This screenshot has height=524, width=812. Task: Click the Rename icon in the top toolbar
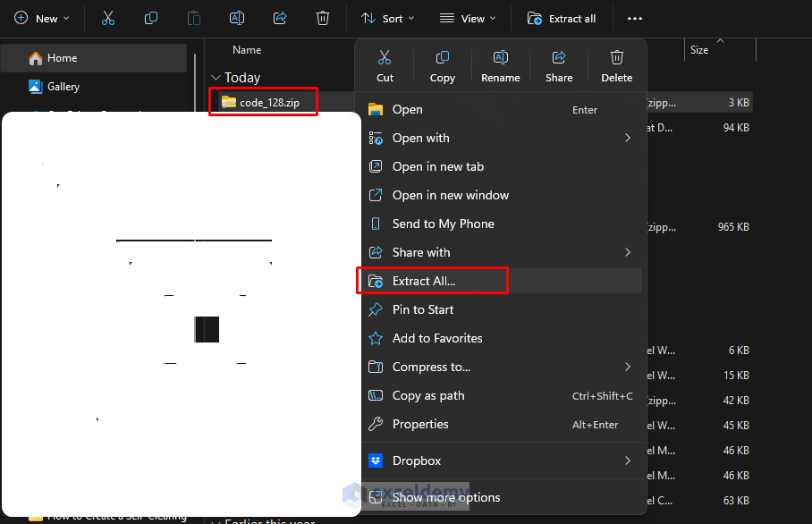point(237,19)
